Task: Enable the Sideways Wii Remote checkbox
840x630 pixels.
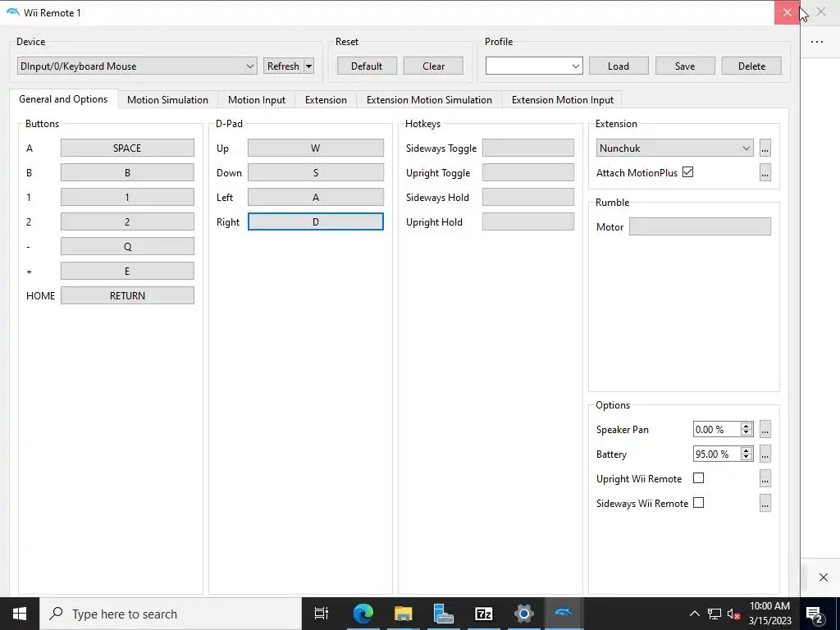Action: pos(699,503)
